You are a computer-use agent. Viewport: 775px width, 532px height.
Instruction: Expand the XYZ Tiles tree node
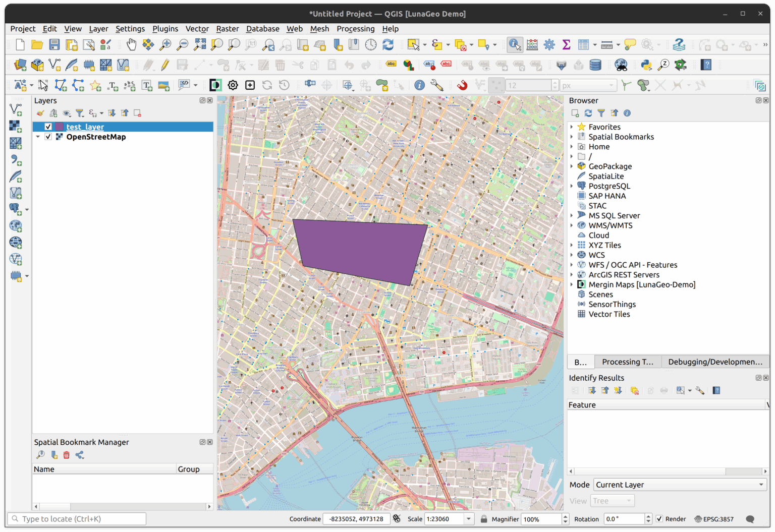coord(572,245)
